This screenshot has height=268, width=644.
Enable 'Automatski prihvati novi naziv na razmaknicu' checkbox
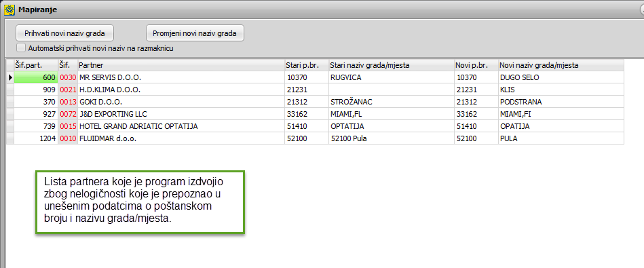tap(21, 48)
